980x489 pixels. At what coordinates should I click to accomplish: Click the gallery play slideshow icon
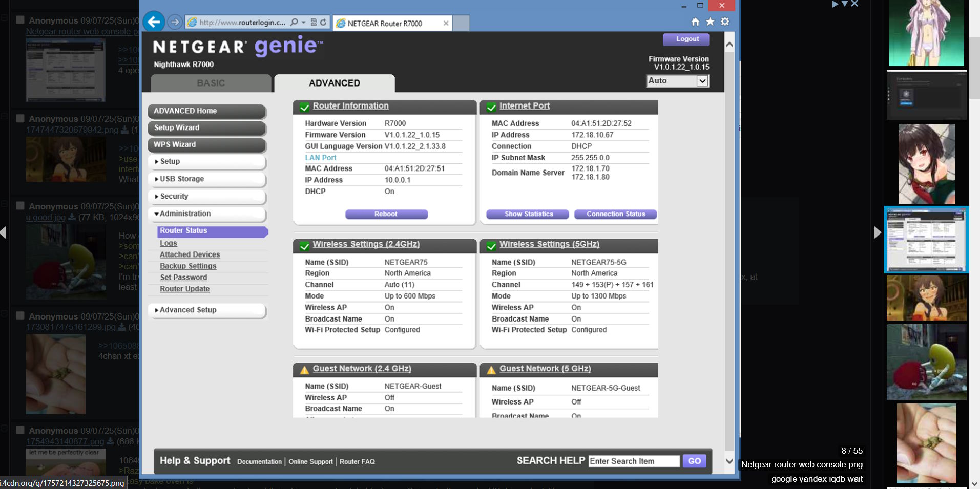pos(835,4)
